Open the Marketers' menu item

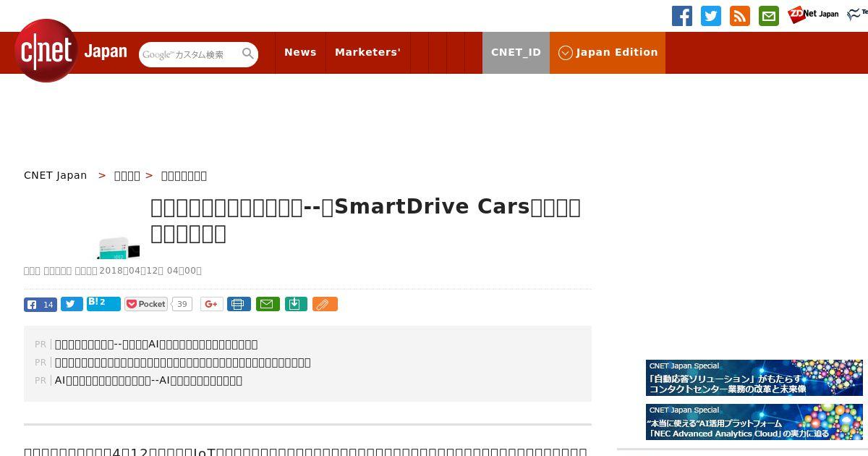point(367,52)
